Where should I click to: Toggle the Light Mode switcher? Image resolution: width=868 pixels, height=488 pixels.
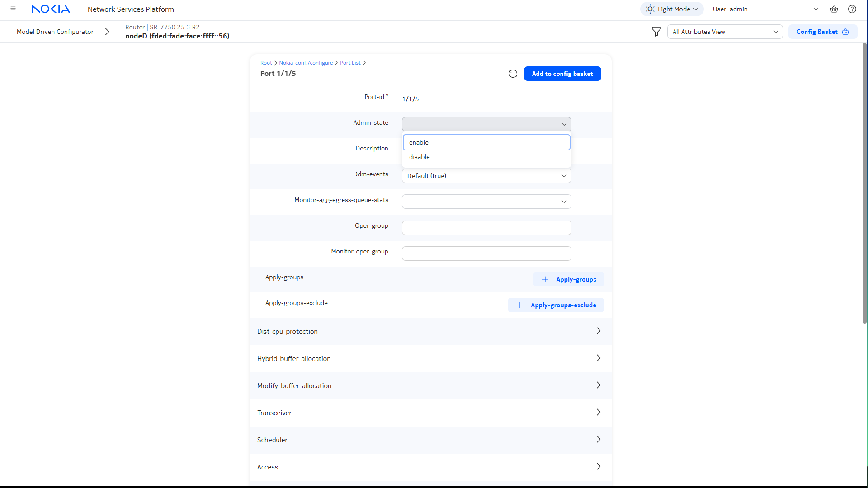[x=671, y=9]
